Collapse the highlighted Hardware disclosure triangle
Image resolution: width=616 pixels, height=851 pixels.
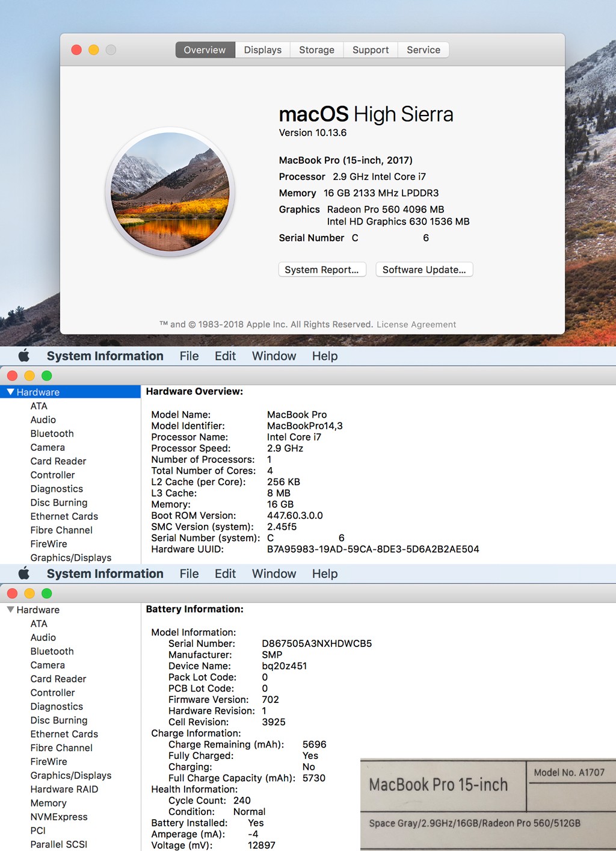[x=10, y=392]
